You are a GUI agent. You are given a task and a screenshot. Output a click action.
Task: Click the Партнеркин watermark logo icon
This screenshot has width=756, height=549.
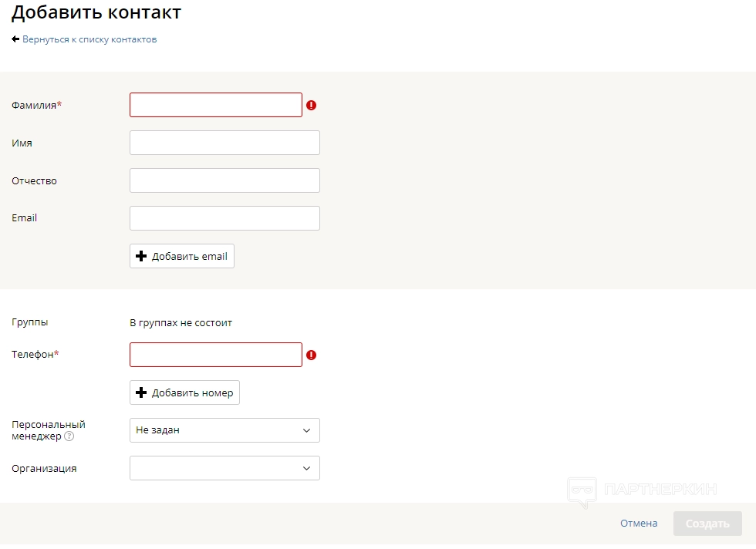pos(582,491)
